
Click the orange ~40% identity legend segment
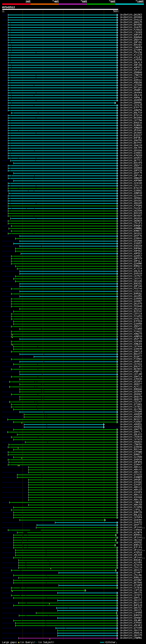pyautogui.click(x=45, y=4)
